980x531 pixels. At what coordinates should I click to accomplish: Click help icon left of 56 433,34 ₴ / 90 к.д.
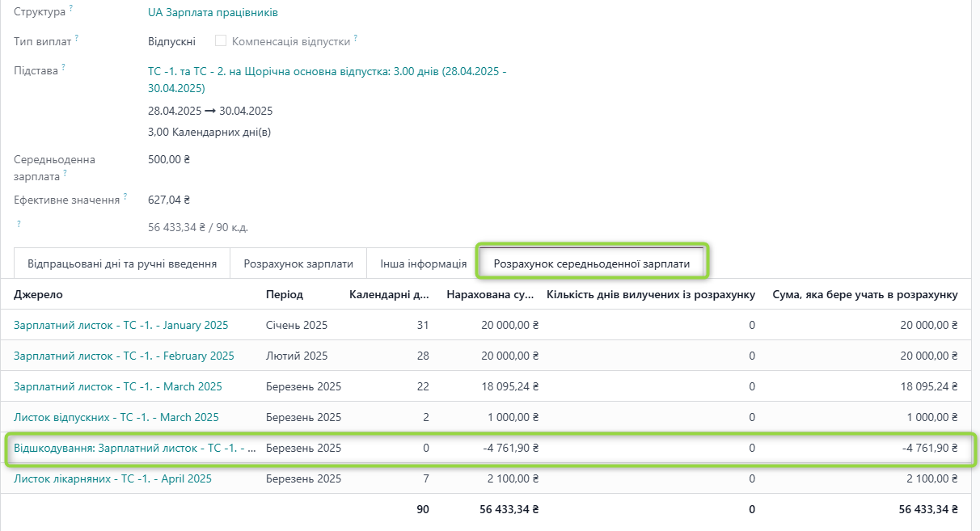[x=19, y=223]
